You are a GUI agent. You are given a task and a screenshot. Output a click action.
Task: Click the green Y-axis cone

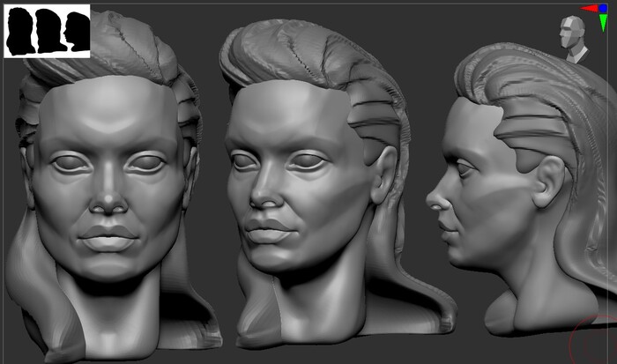(603, 22)
